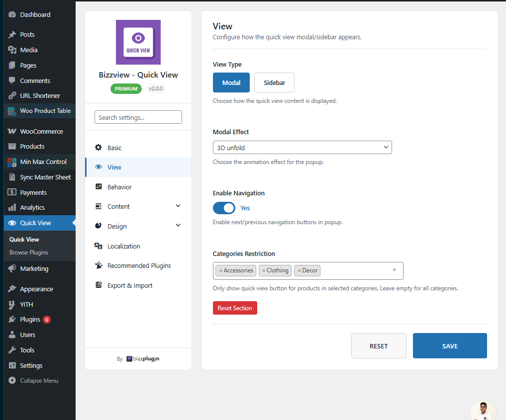
Task: Click the Payments dollar icon
Action: [12, 192]
